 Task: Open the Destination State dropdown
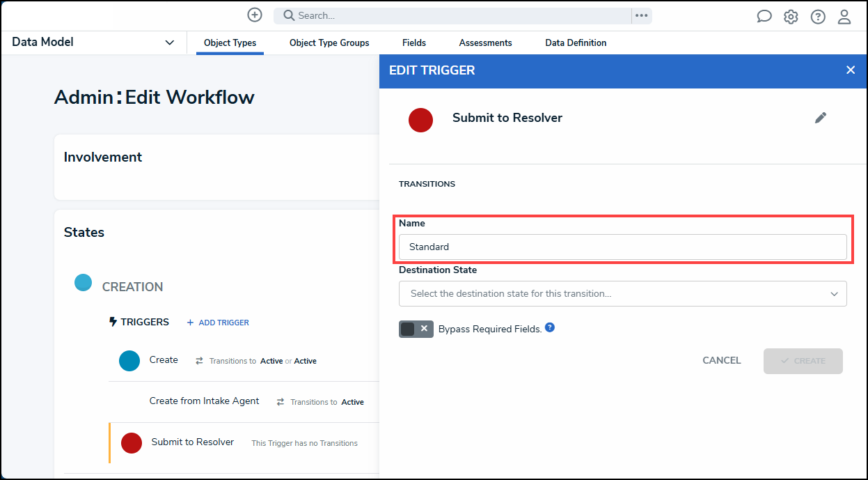tap(623, 294)
